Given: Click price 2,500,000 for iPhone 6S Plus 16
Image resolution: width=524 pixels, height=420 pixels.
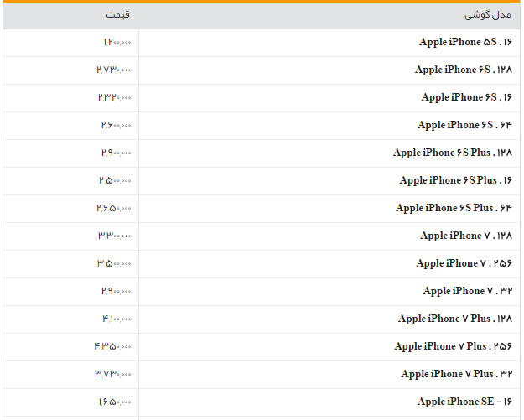Looking at the screenshot, I should coord(115,181).
